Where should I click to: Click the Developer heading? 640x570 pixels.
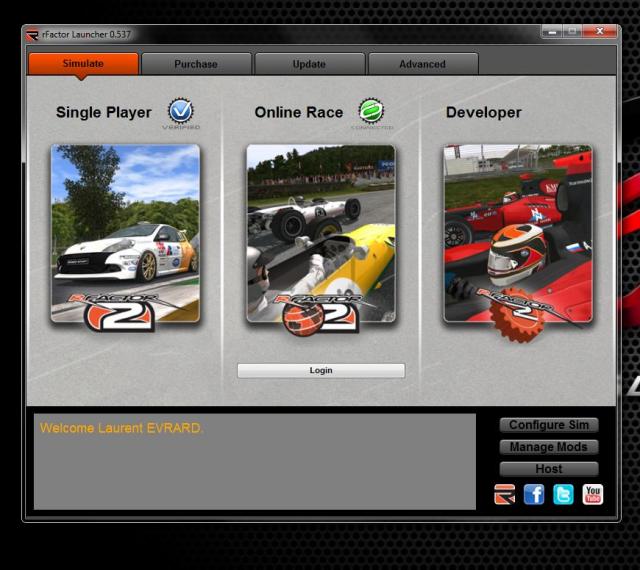484,113
